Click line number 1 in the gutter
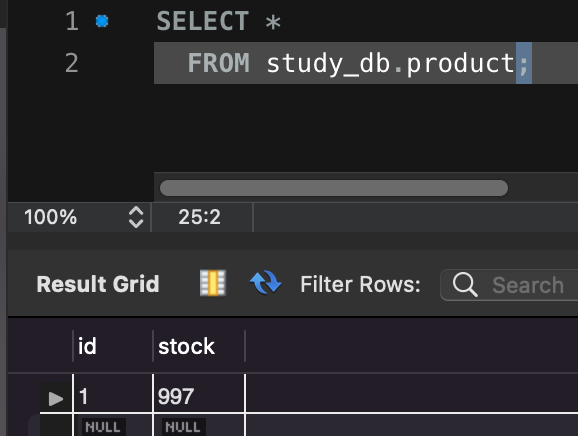This screenshot has height=436, width=578. [x=72, y=21]
